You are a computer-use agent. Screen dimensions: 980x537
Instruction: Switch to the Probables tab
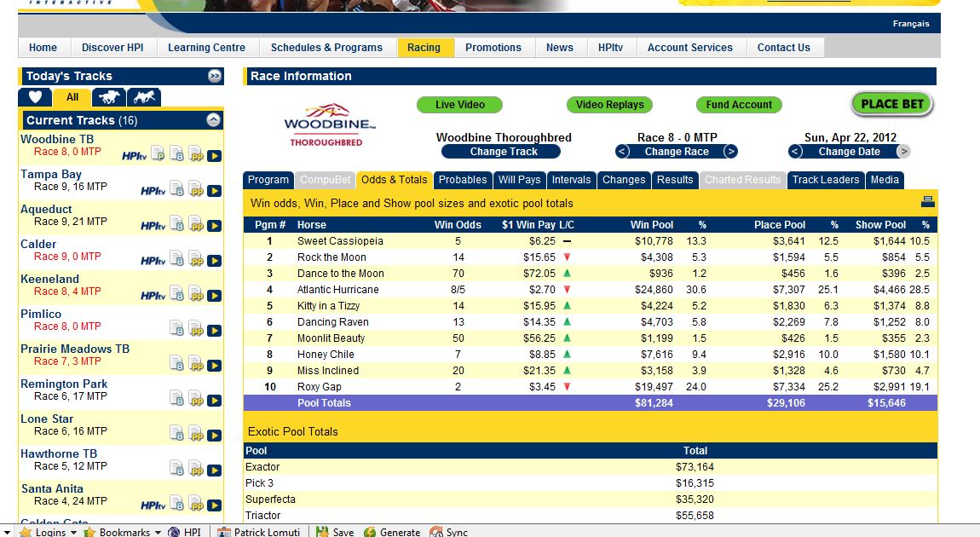tap(463, 180)
